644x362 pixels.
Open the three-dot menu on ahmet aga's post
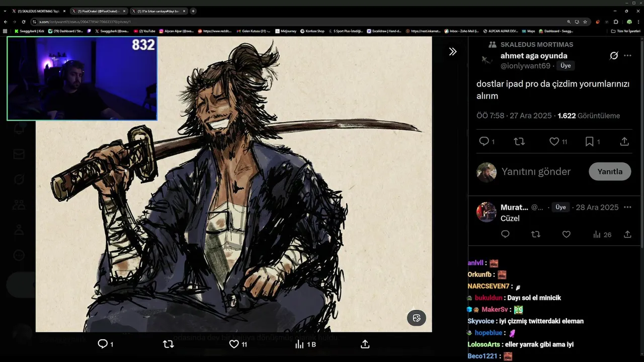coord(627,56)
